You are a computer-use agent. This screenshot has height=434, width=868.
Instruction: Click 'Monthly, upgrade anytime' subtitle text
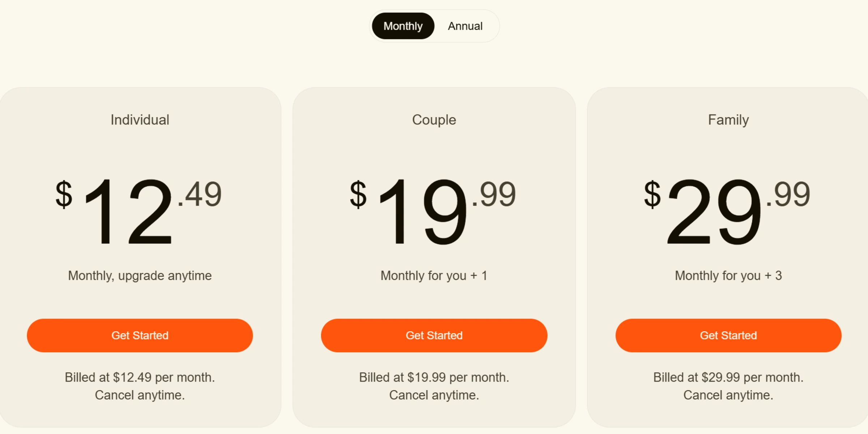[140, 276]
